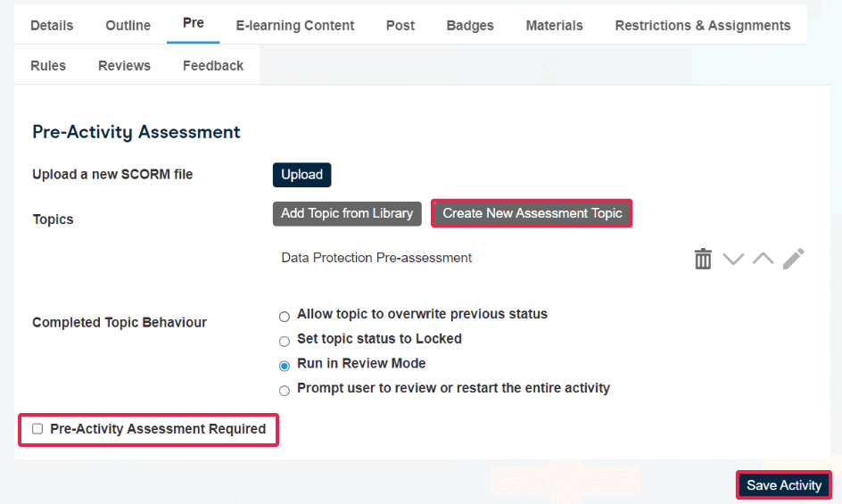Viewport: 842px width, 504px height.
Task: View the Badges tab
Action: click(470, 25)
